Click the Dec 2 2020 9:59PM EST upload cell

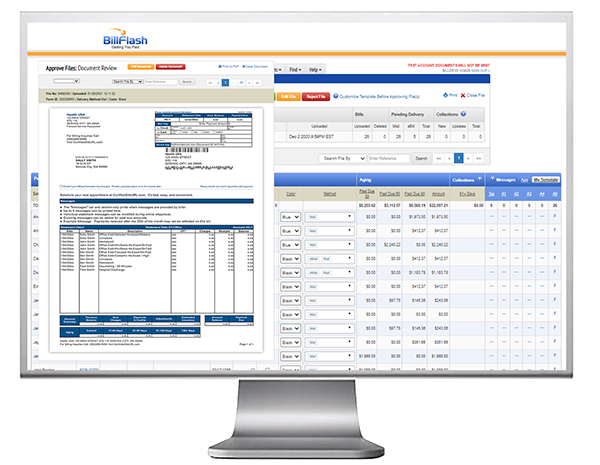pos(319,137)
